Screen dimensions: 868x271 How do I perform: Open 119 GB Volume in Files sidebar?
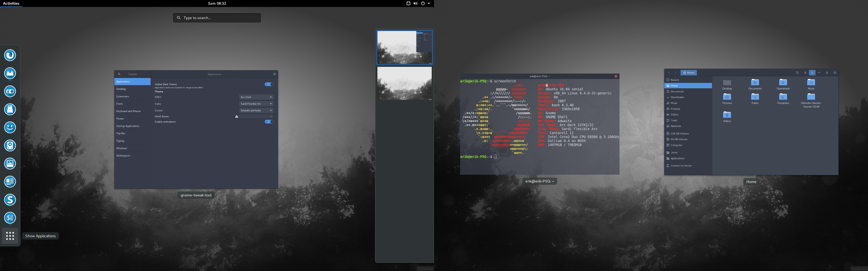coord(688,133)
